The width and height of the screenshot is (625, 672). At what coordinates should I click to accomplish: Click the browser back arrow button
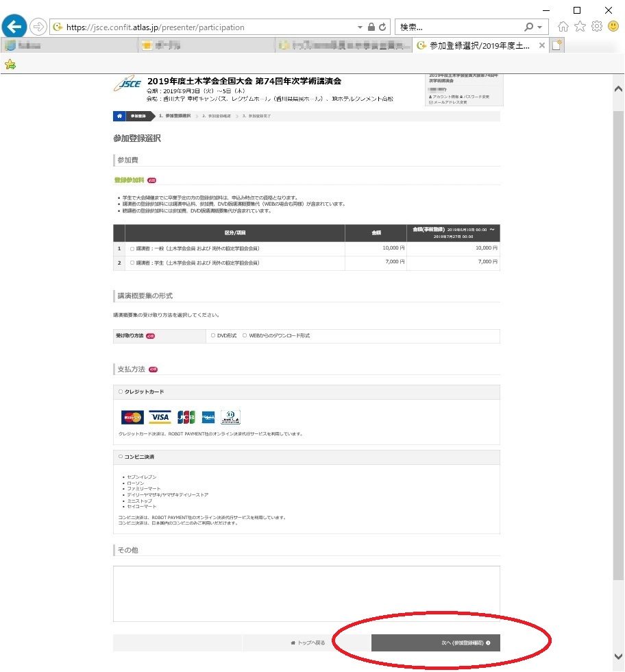tap(14, 27)
